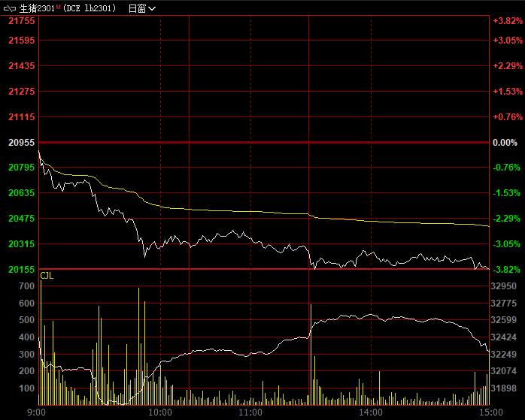
Task: Click open interest label 32775
Action: coord(504,304)
